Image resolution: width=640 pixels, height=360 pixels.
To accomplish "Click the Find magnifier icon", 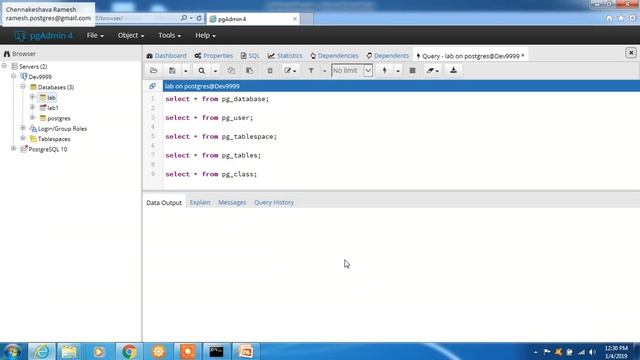I will click(x=202, y=71).
